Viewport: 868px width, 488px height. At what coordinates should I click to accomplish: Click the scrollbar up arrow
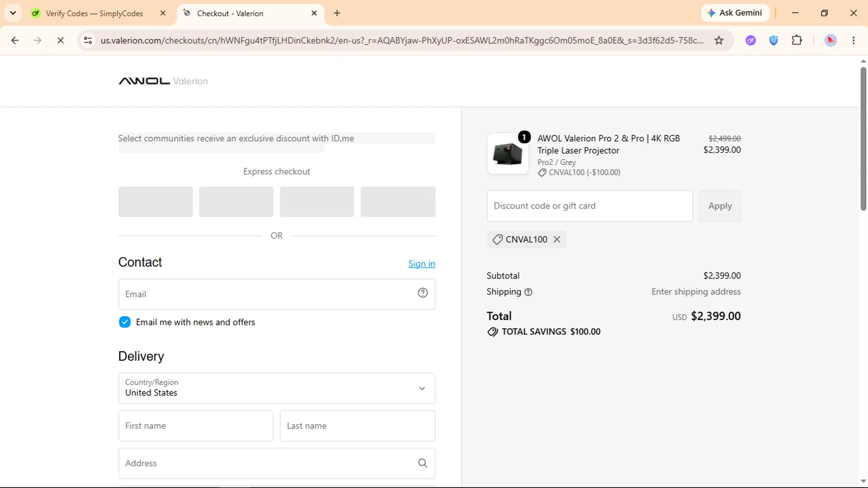(863, 61)
